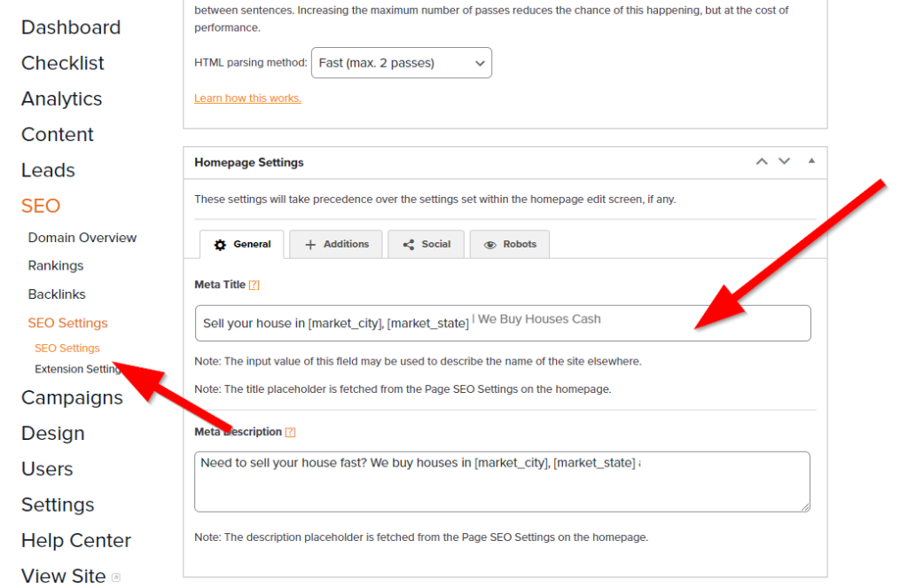This screenshot has height=588, width=908.
Task: Click the external link icon beside View Site
Action: (x=116, y=577)
